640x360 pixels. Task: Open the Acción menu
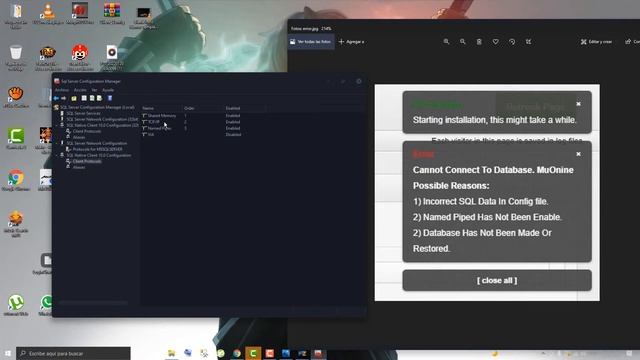point(80,90)
